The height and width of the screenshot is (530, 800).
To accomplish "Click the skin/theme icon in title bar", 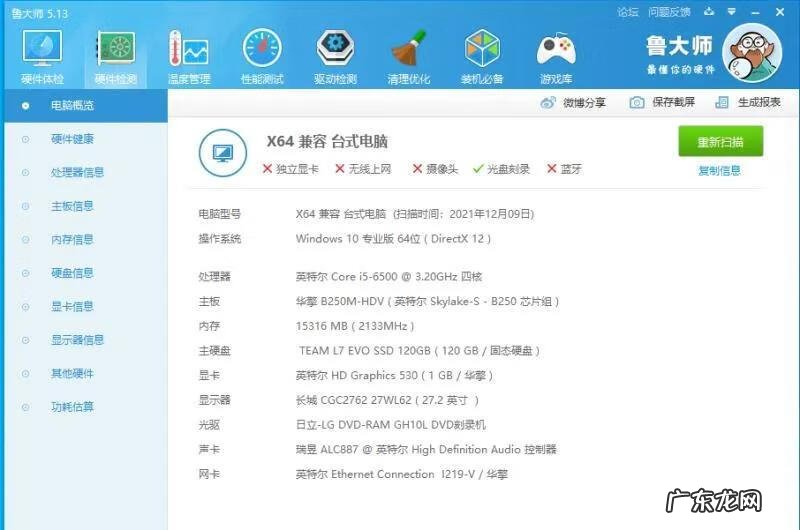I will pos(709,11).
